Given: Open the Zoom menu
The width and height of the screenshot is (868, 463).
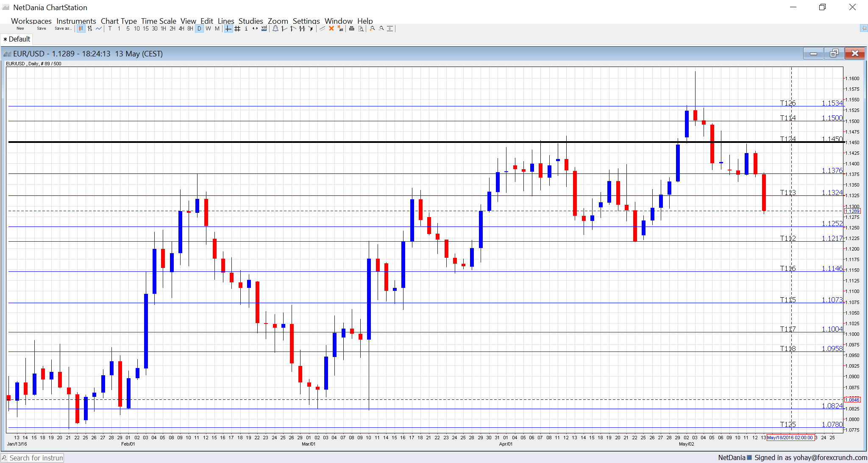Looking at the screenshot, I should tap(278, 21).
